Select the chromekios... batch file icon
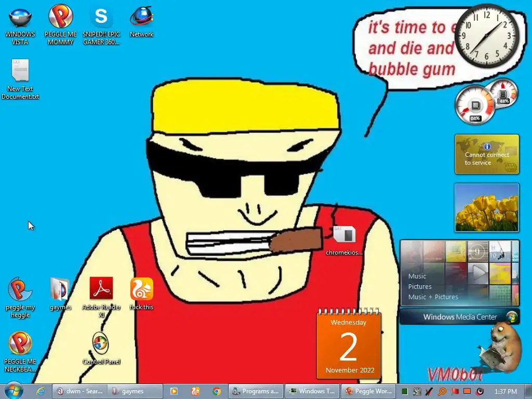Screen dimensions: 532x399 (344, 240)
